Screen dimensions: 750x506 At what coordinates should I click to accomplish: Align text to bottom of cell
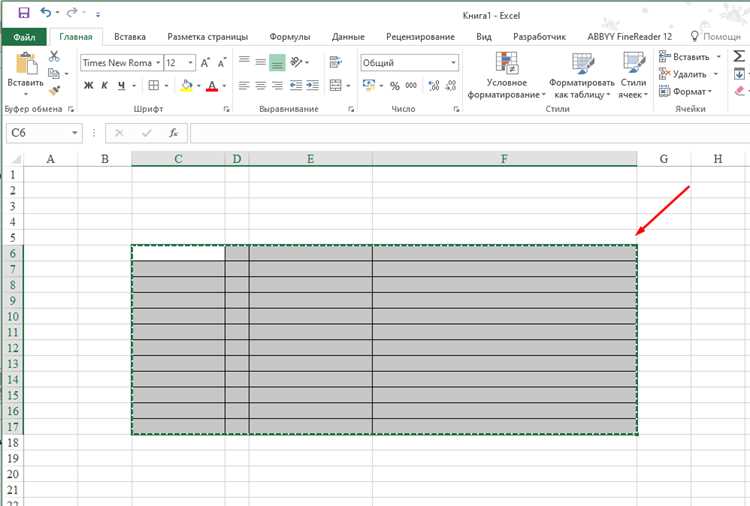click(x=277, y=63)
